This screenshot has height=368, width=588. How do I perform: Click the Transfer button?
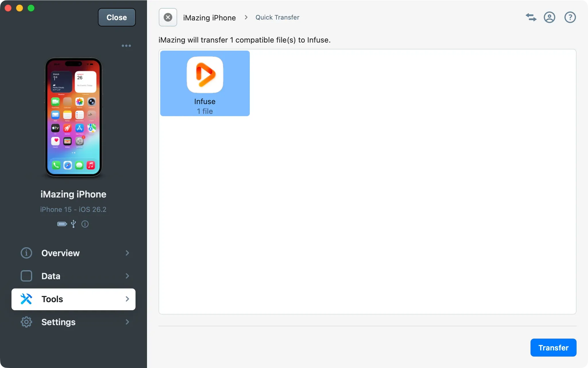coord(553,347)
